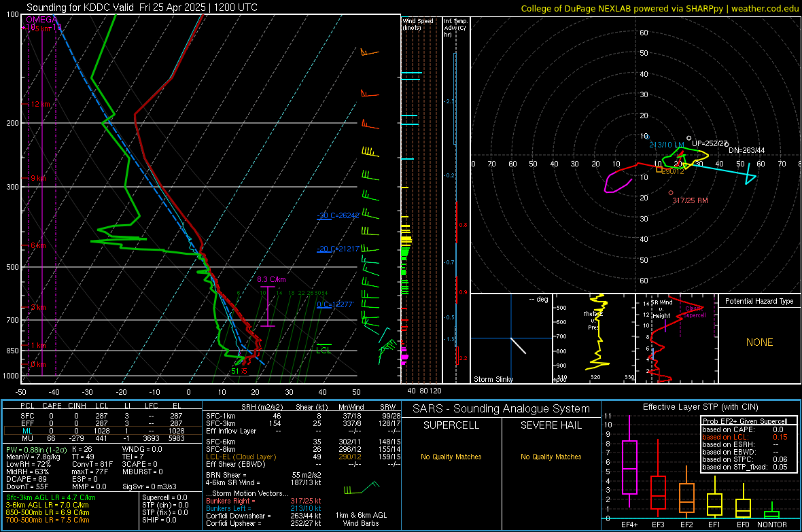Viewport: 802px width, 532px height.
Task: Click the '-30 C=26242' isotherm height label
Action: pos(338,215)
